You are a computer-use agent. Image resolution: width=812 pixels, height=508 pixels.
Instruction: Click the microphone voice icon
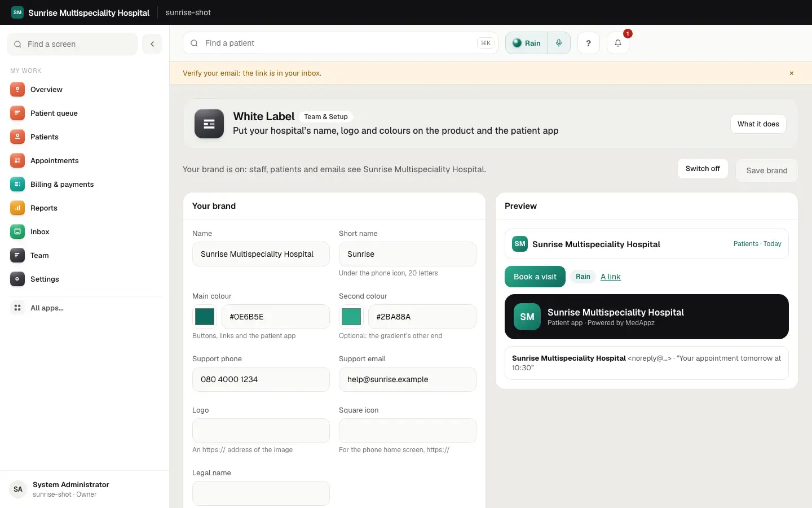[559, 43]
